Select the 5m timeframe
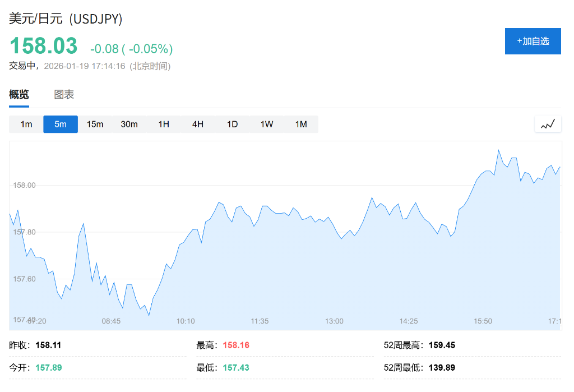Viewport: 574px width, 392px height. 61,124
